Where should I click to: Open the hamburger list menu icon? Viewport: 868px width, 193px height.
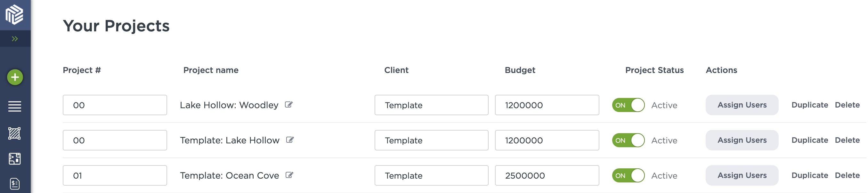point(15,107)
